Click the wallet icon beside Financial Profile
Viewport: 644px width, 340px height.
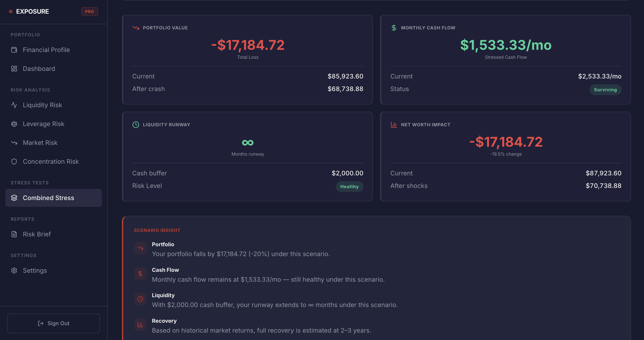click(x=14, y=50)
